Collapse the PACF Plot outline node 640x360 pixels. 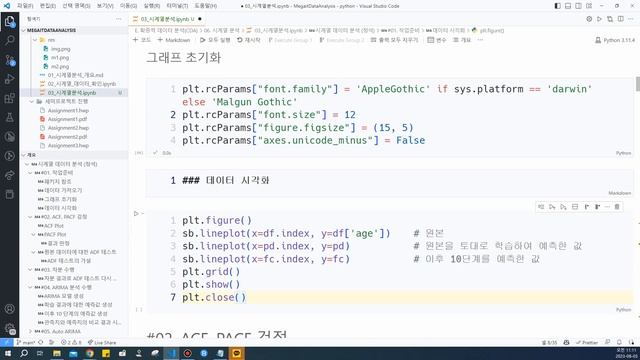[33, 234]
